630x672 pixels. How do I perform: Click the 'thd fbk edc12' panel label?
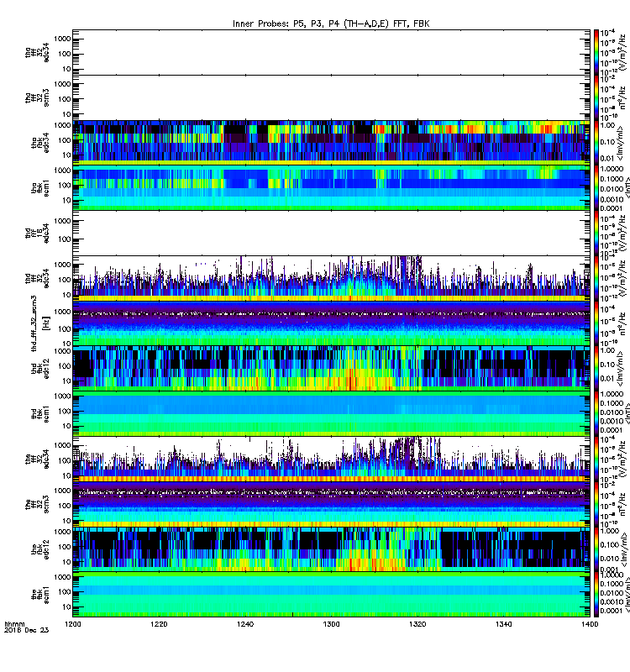tap(40, 369)
